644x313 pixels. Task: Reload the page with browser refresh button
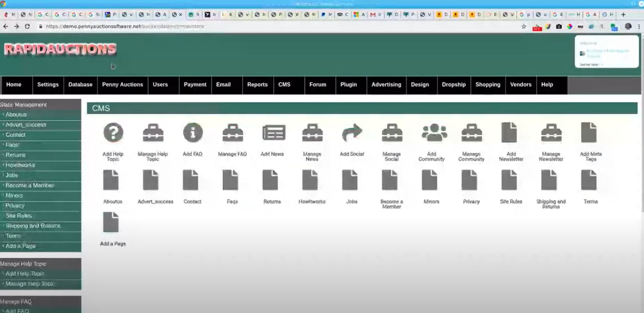27,26
